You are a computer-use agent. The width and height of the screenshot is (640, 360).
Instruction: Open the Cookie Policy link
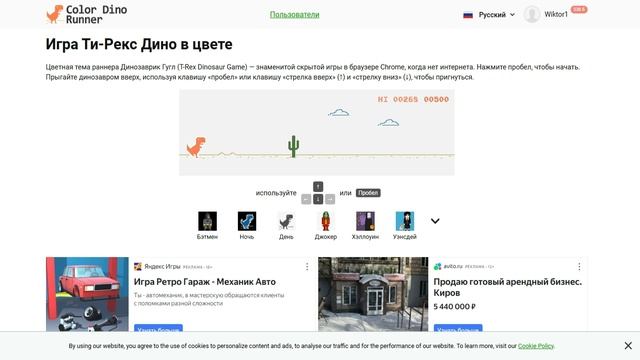click(536, 346)
